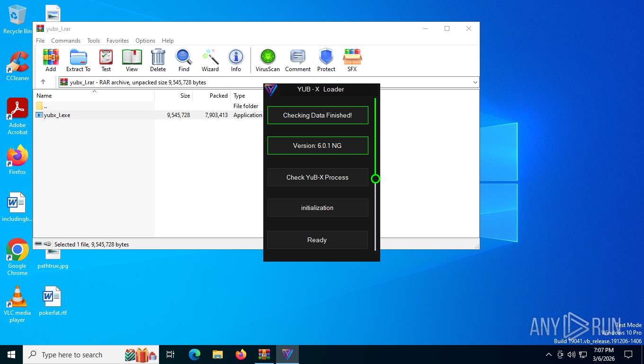This screenshot has width=644, height=364.
Task: Click the volume tray icon
Action: (x=571, y=355)
